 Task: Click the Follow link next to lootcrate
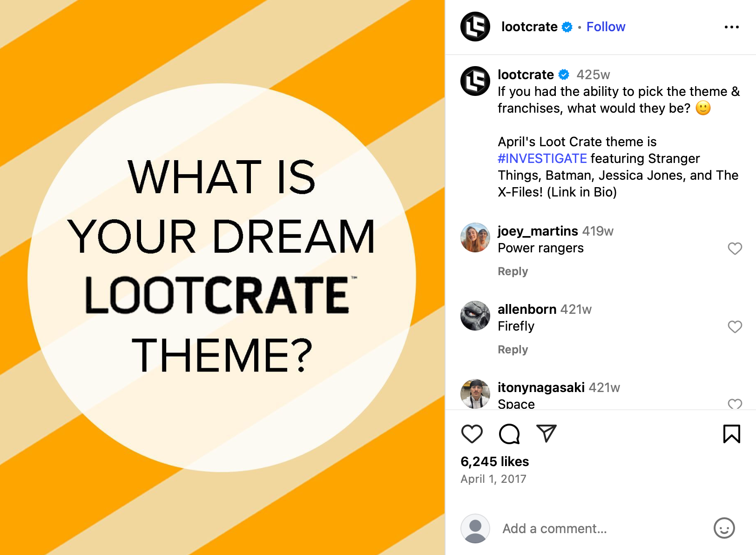605,27
